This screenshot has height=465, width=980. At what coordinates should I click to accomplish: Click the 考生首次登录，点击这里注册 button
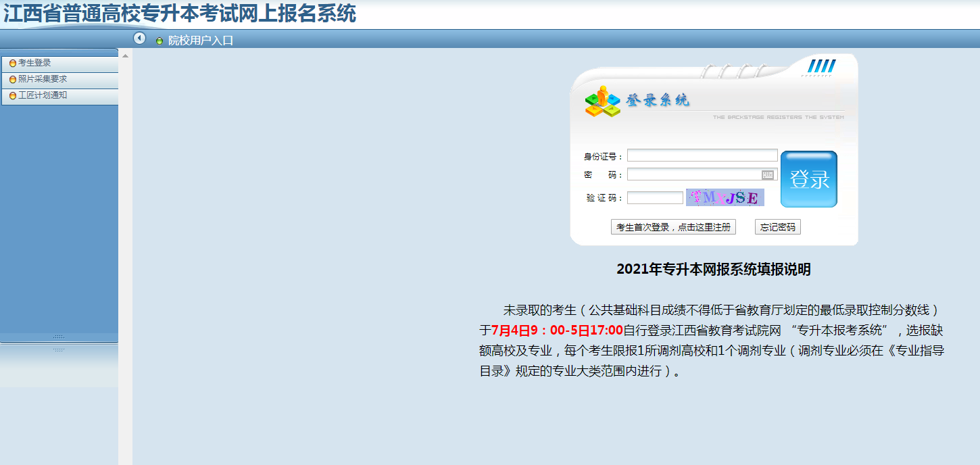[673, 227]
